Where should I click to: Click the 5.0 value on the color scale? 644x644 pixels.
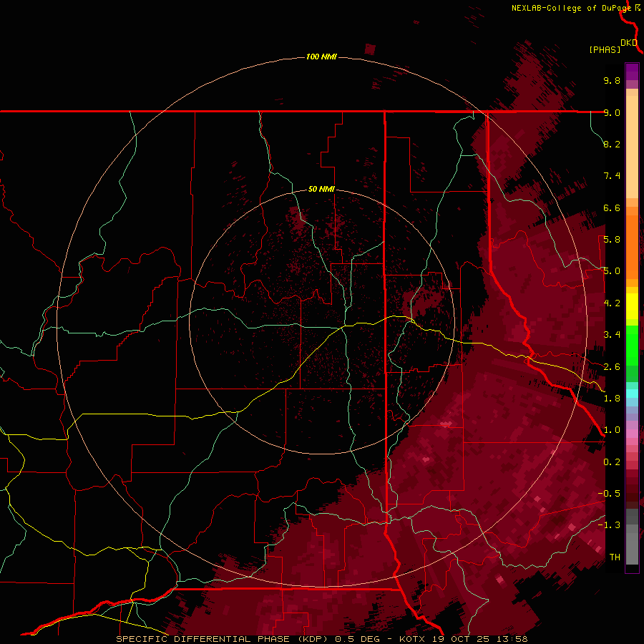coord(612,271)
